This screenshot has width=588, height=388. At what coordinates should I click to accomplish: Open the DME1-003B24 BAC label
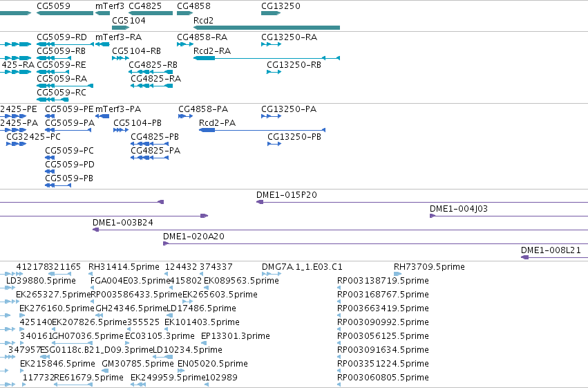[x=123, y=223]
